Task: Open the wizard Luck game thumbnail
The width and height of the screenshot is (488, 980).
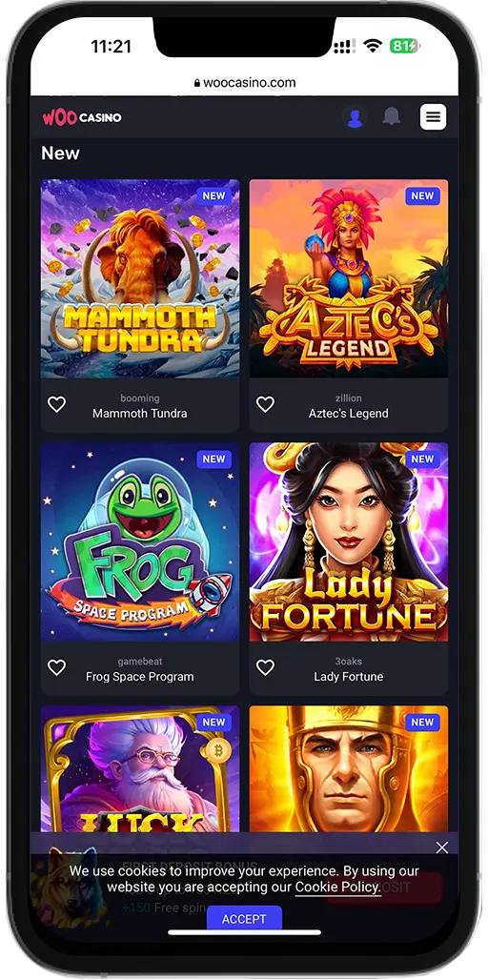Action: click(140, 768)
